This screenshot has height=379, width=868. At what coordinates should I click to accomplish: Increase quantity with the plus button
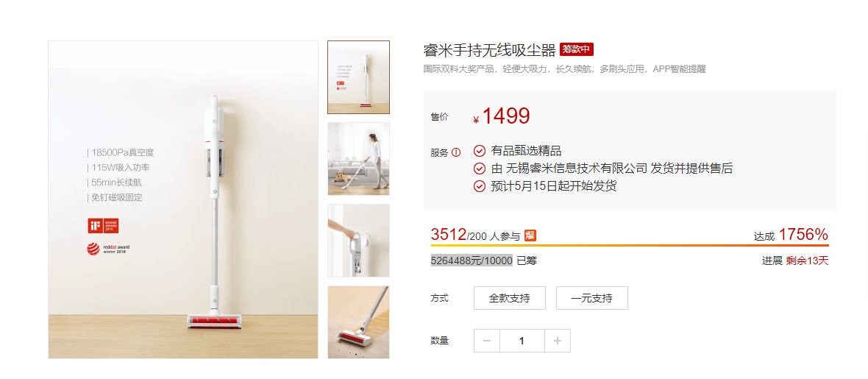pos(558,341)
